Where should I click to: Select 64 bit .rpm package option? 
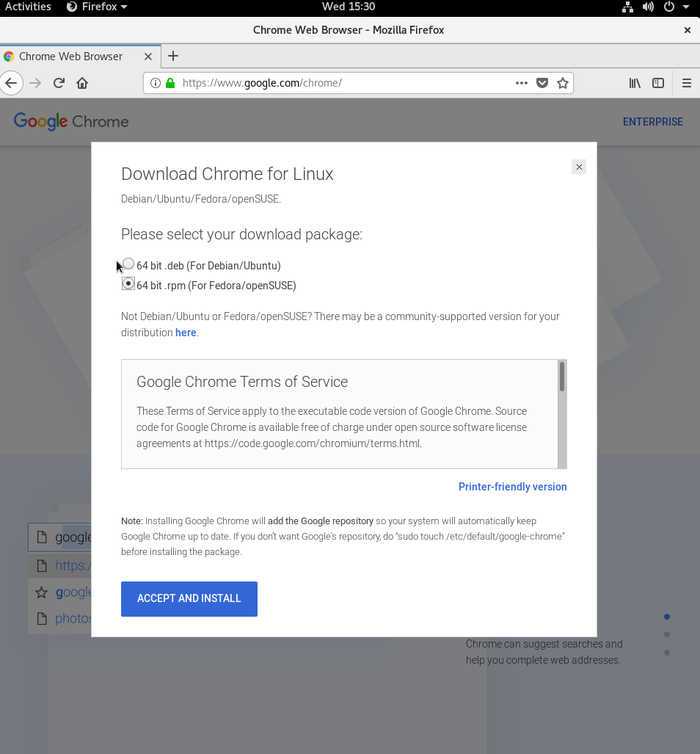[x=128, y=284]
